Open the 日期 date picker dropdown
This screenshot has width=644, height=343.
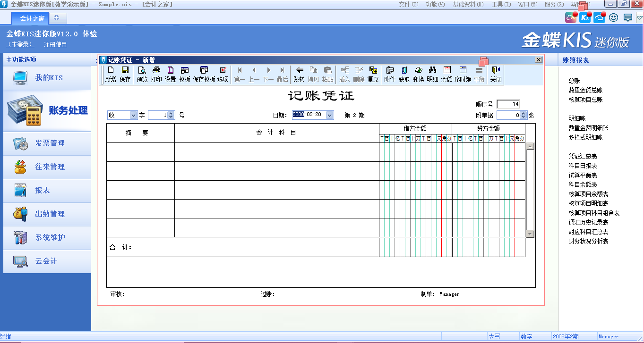[330, 115]
